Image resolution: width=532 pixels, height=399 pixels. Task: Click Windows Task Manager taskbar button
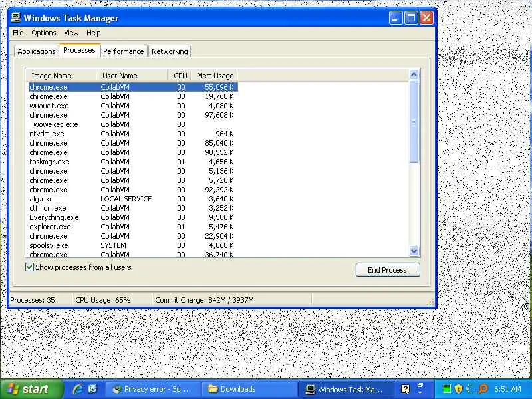click(x=346, y=389)
